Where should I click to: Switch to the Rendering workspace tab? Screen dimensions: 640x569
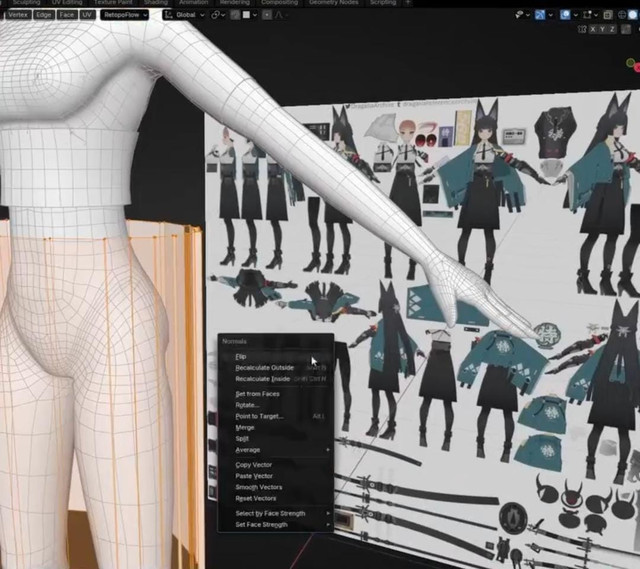coord(235,2)
